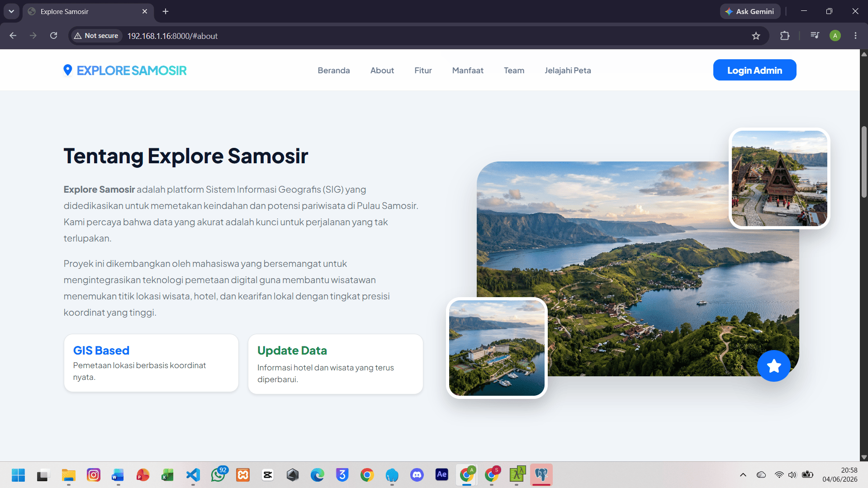
Task: Open the volume control in tray
Action: (792, 475)
